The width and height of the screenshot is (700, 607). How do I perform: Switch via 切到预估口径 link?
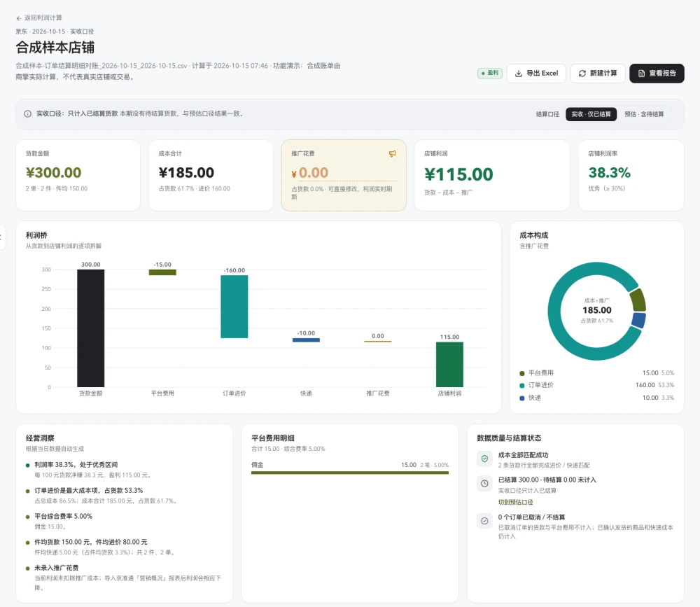pos(516,503)
